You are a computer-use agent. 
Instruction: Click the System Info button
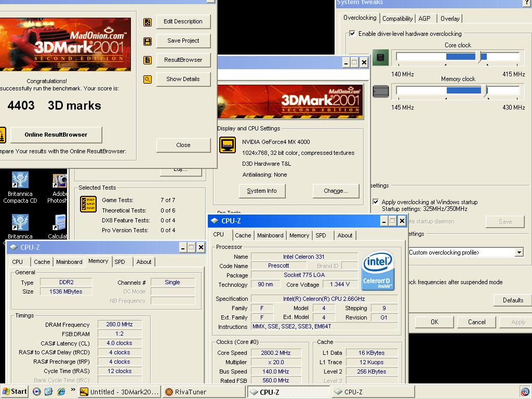(262, 191)
